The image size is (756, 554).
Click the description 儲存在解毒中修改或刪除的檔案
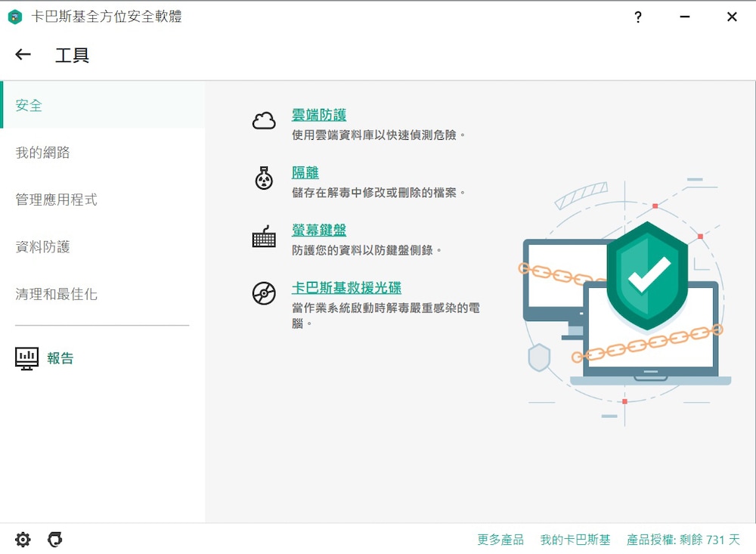coord(379,193)
